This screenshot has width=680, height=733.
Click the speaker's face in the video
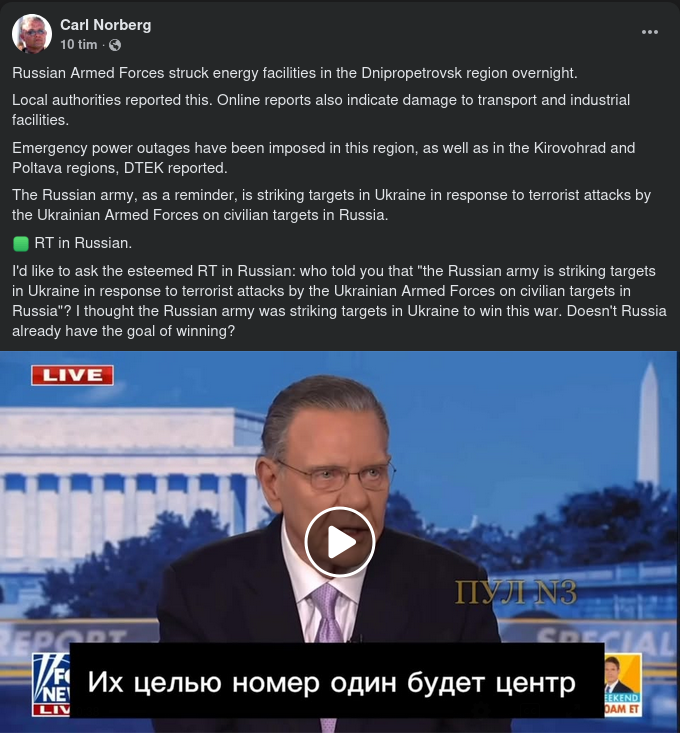[329, 472]
